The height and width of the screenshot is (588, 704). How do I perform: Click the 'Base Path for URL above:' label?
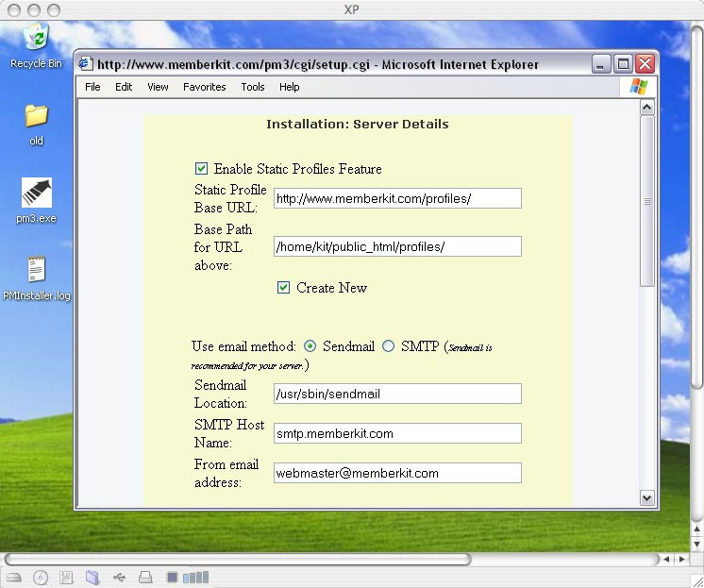[223, 247]
